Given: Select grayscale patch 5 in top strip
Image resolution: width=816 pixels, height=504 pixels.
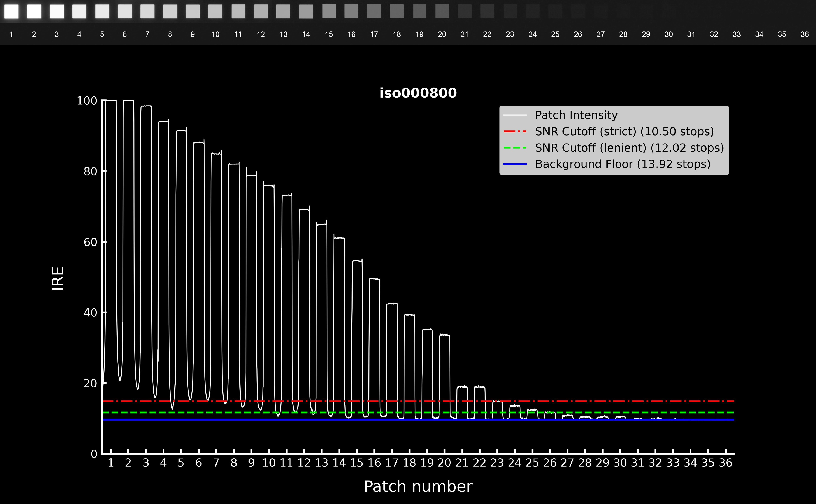Looking at the screenshot, I should tap(102, 11).
